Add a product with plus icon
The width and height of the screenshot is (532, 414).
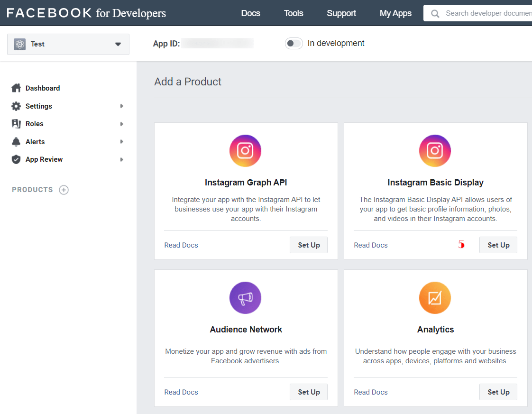click(64, 190)
